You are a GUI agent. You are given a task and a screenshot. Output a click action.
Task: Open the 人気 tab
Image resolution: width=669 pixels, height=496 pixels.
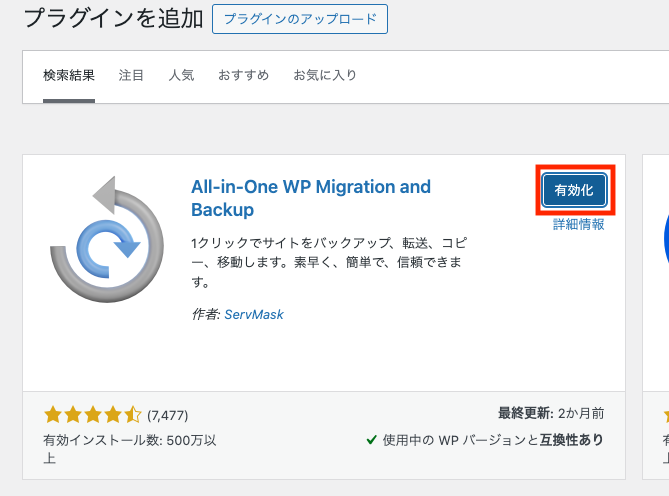[x=181, y=76]
